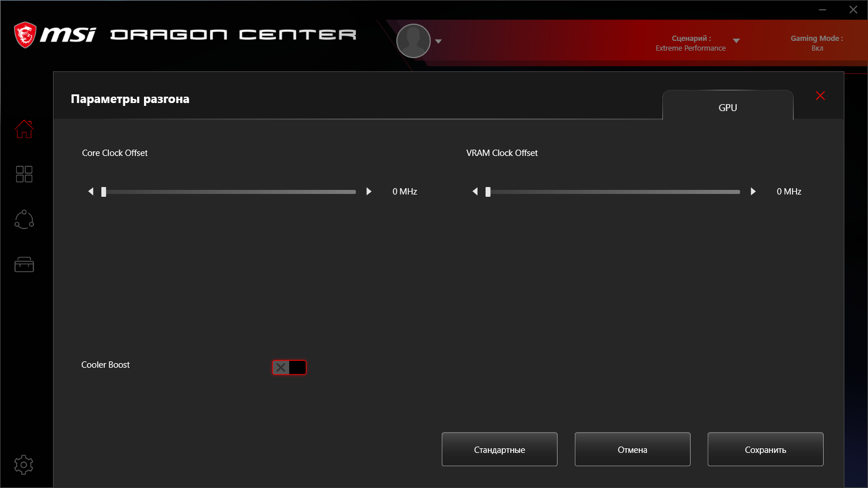This screenshot has height=488, width=868.
Task: Decrease Core Clock Offset with left arrow
Action: point(90,192)
